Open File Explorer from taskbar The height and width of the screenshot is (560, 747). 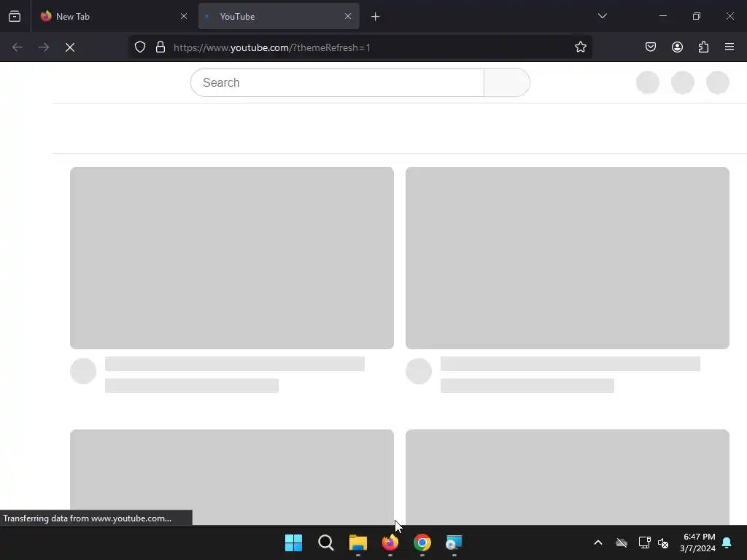click(358, 542)
